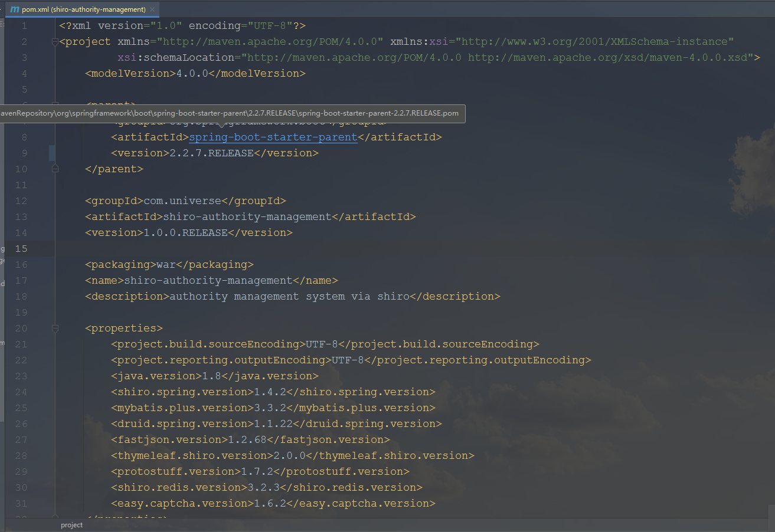Click the project breadcrumb at the bottom
Screen dimensions: 775x532
tap(71, 524)
